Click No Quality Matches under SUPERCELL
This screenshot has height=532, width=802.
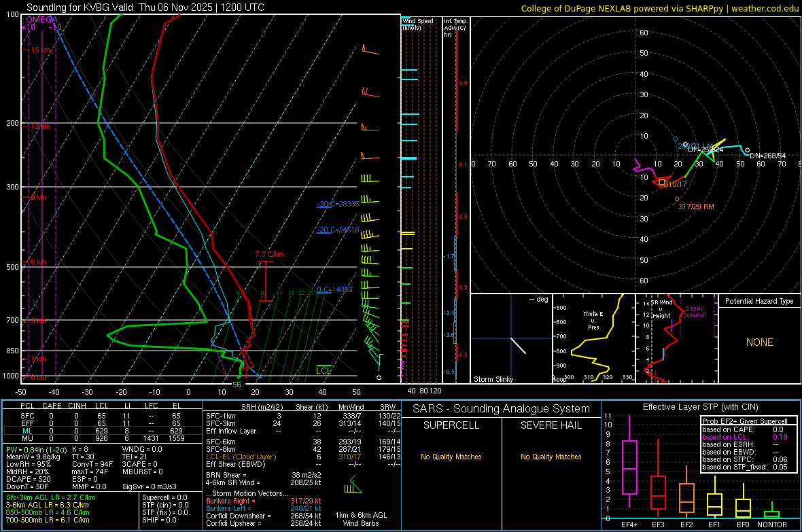[451, 457]
